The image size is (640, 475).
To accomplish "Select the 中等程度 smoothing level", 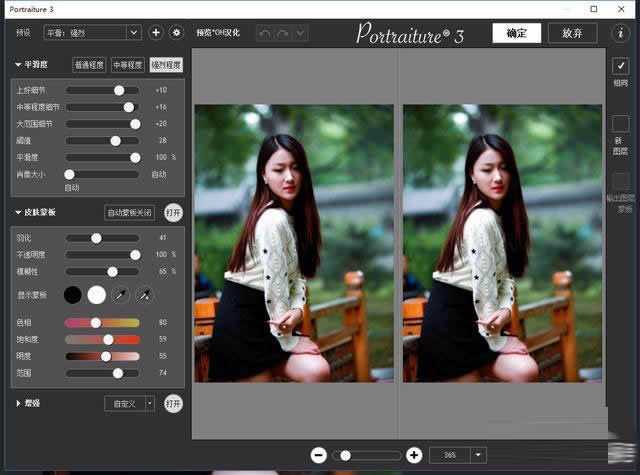I will (127, 65).
